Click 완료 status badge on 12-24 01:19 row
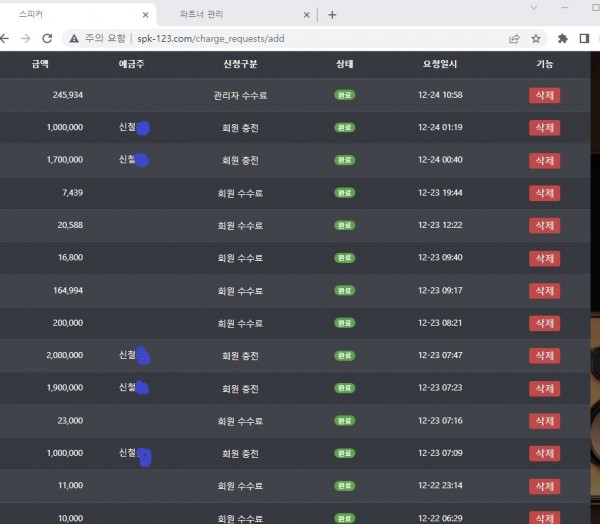Image resolution: width=600 pixels, height=524 pixels. (345, 128)
